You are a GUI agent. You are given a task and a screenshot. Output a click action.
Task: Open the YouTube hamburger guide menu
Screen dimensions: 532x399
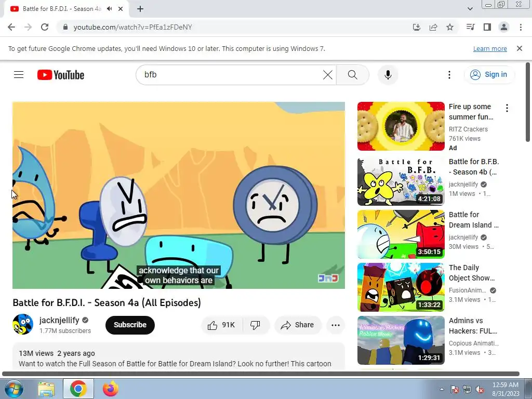19,75
